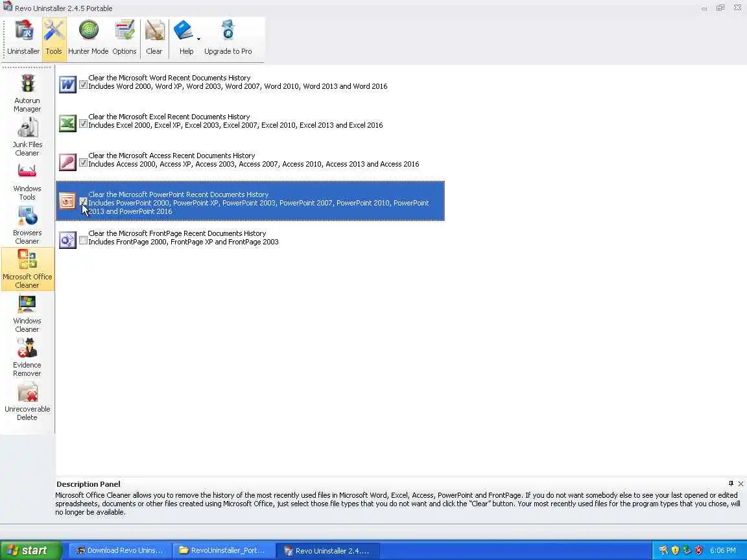Open Evidence Remover tool
This screenshot has width=747, height=560.
[27, 358]
